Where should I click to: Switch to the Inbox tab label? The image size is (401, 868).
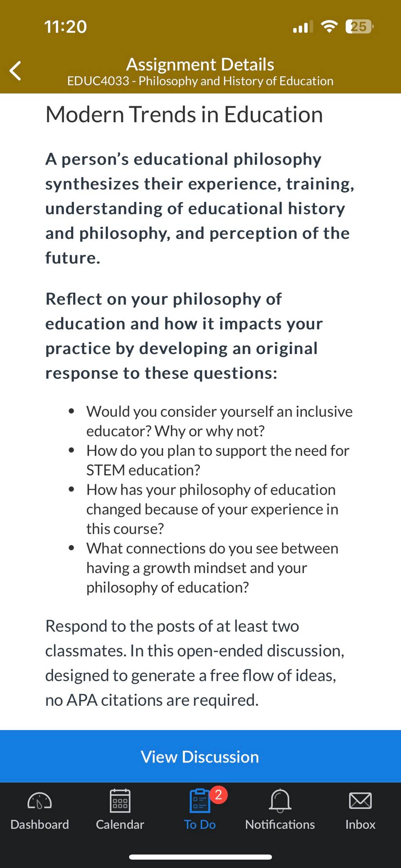point(360,825)
